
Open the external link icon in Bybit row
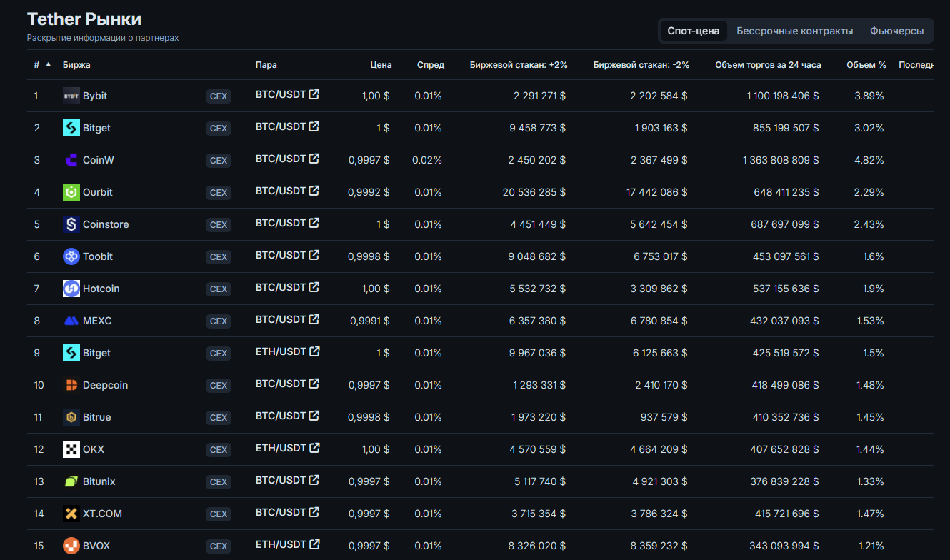314,94
